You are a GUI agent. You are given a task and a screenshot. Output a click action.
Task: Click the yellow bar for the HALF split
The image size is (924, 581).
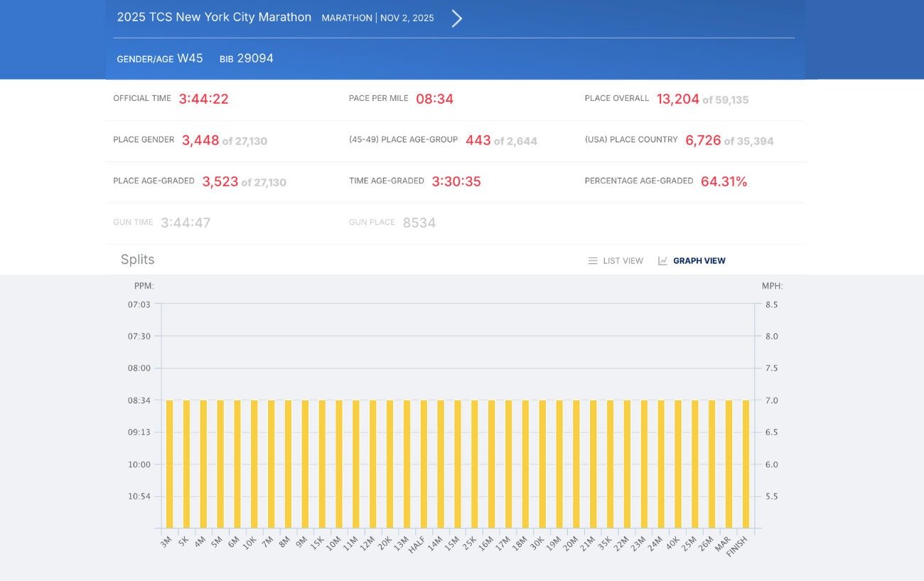click(424, 464)
